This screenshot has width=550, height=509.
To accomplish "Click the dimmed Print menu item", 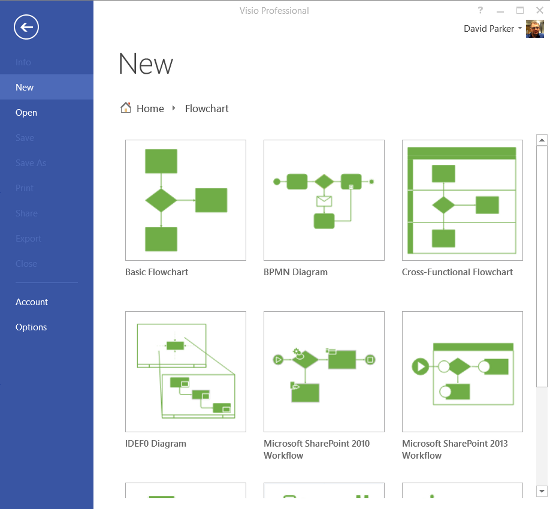I will click(x=24, y=188).
